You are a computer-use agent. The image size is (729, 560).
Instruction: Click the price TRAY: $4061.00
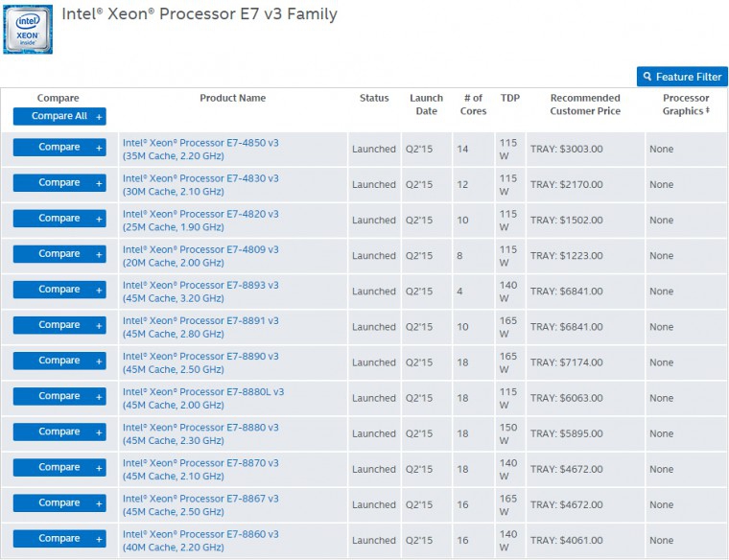click(x=567, y=541)
